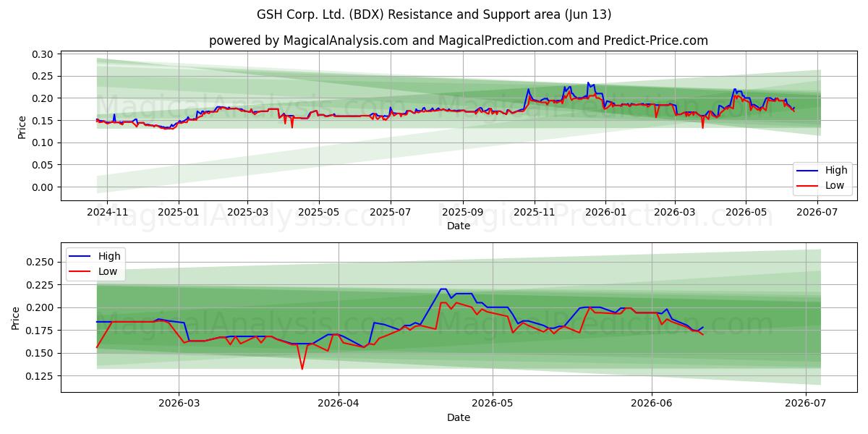Click 'High' in the bottom chart legend

[109, 257]
